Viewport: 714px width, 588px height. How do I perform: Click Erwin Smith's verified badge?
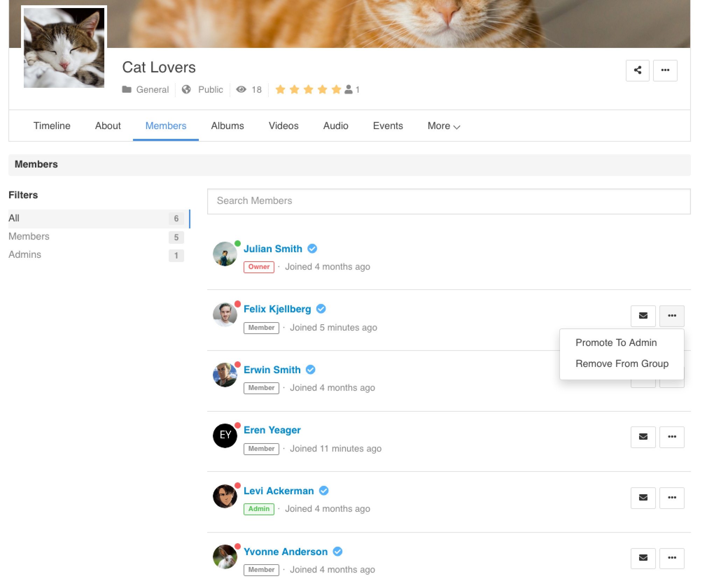pos(310,370)
